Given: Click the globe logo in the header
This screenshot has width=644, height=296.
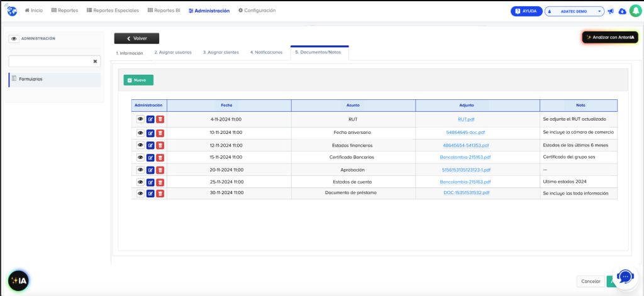Looking at the screenshot, I should [11, 11].
